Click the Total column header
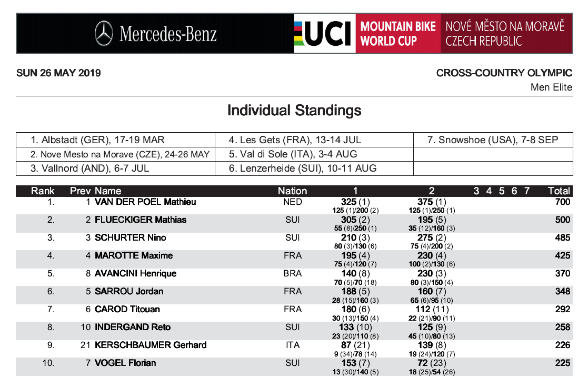588x377 pixels. tap(559, 191)
